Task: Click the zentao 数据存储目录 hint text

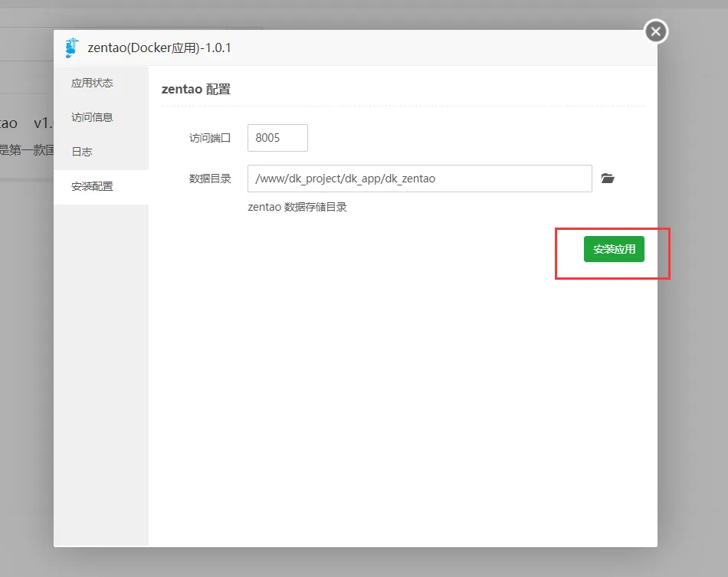Action: (x=297, y=207)
